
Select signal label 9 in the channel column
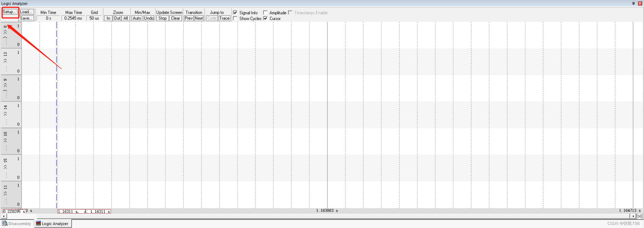tap(5, 80)
